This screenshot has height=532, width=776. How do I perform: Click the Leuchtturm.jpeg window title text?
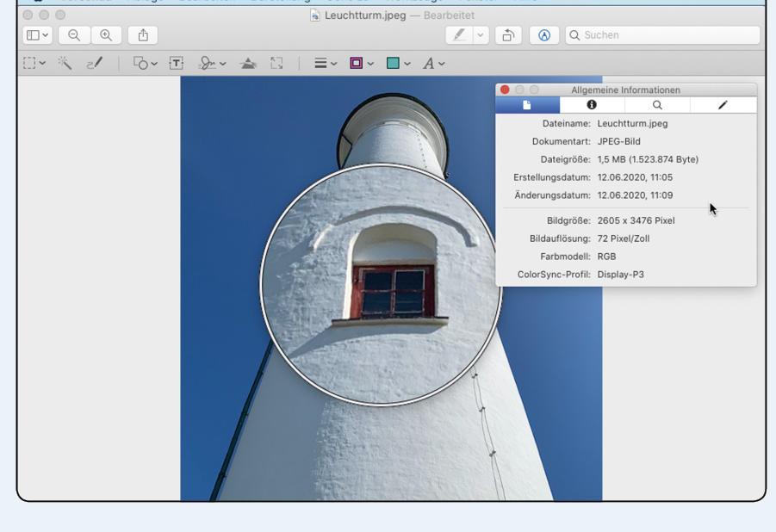pyautogui.click(x=365, y=15)
